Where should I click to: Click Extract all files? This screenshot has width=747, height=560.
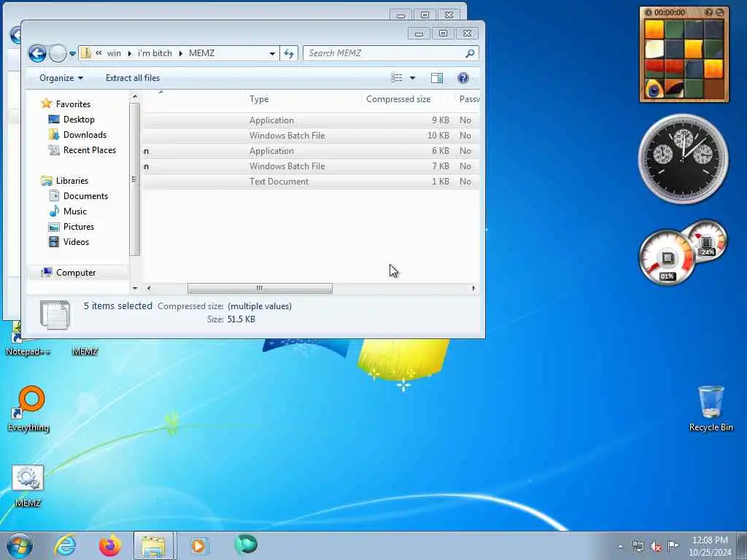133,78
